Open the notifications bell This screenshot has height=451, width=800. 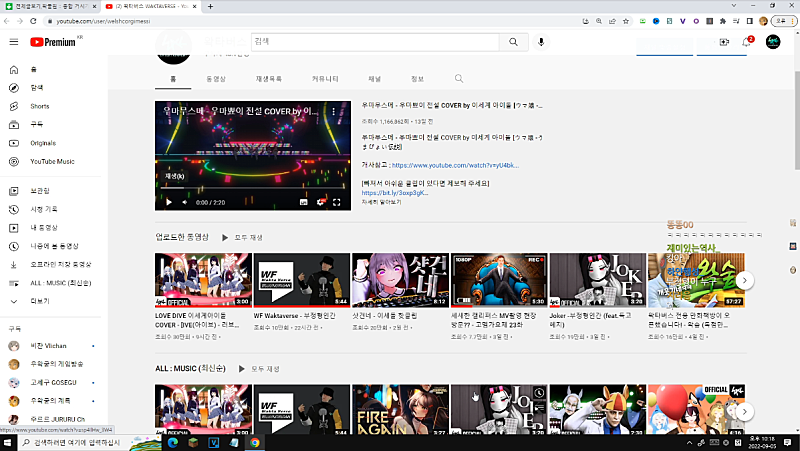(x=746, y=42)
